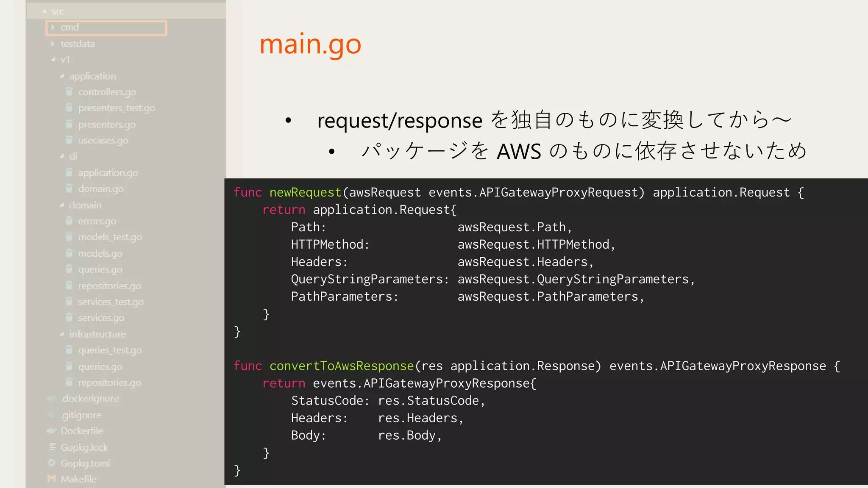This screenshot has width=868, height=488.
Task: Click the file icon beside errors.go
Action: pyautogui.click(x=70, y=221)
